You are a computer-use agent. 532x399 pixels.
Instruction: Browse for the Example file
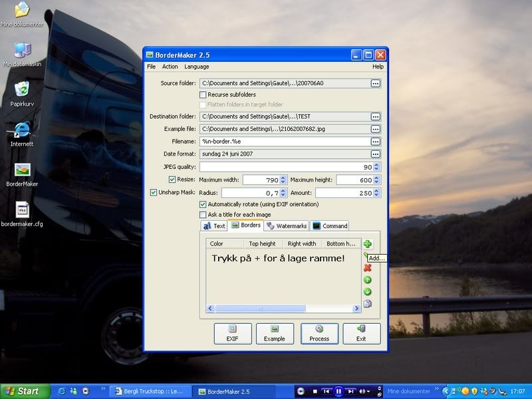tap(375, 129)
